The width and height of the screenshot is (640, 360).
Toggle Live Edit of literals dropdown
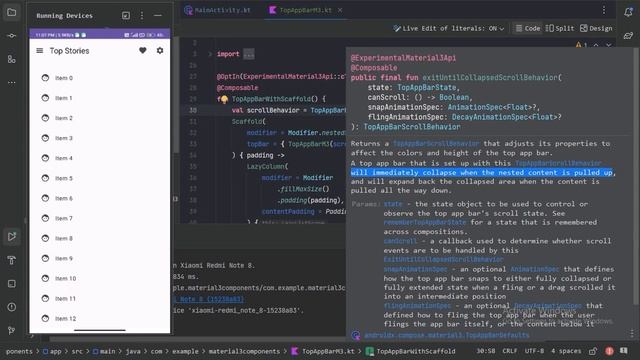point(449,28)
